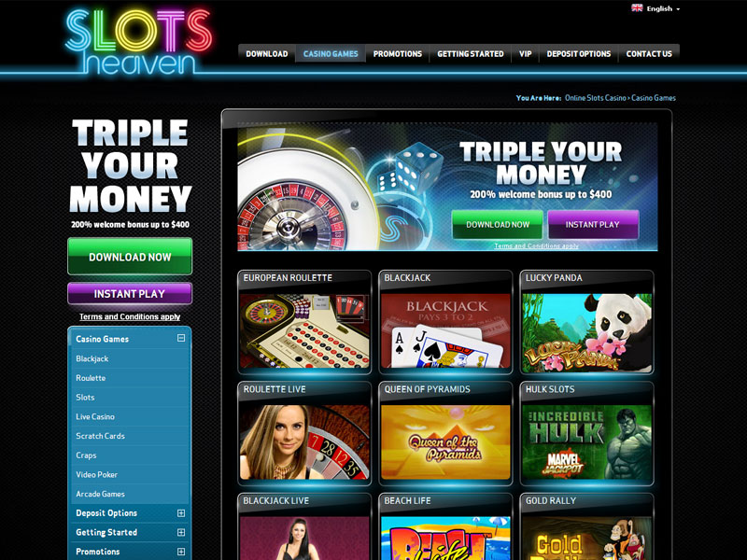Select the Deposit Options menu item

[x=578, y=54]
